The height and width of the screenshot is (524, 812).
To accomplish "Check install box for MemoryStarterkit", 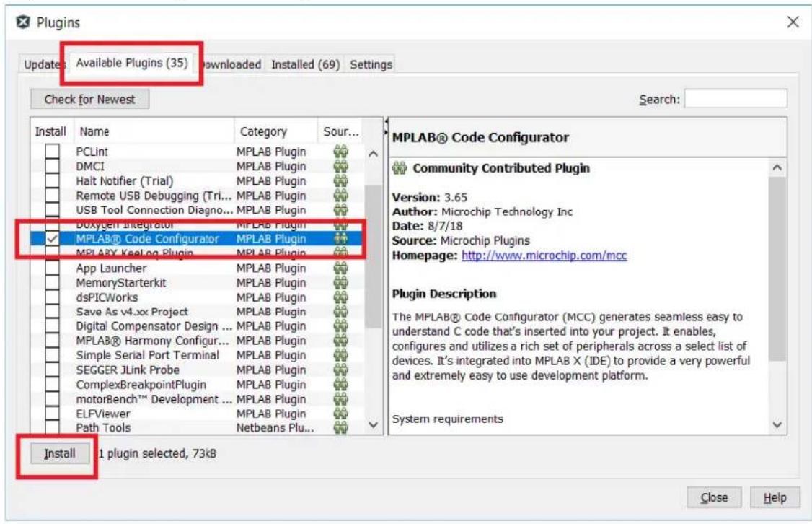I will click(x=52, y=282).
